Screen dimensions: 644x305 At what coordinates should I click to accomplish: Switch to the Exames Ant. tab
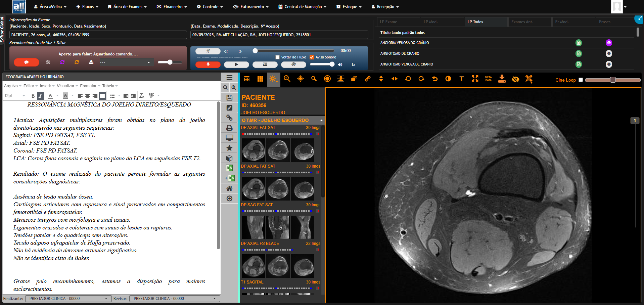530,22
